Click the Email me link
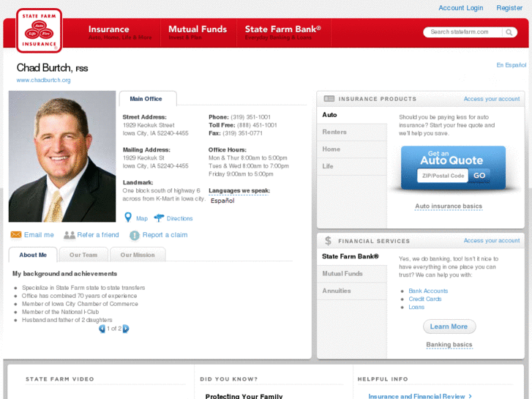Screen dimensions: 532x399 pos(39,235)
